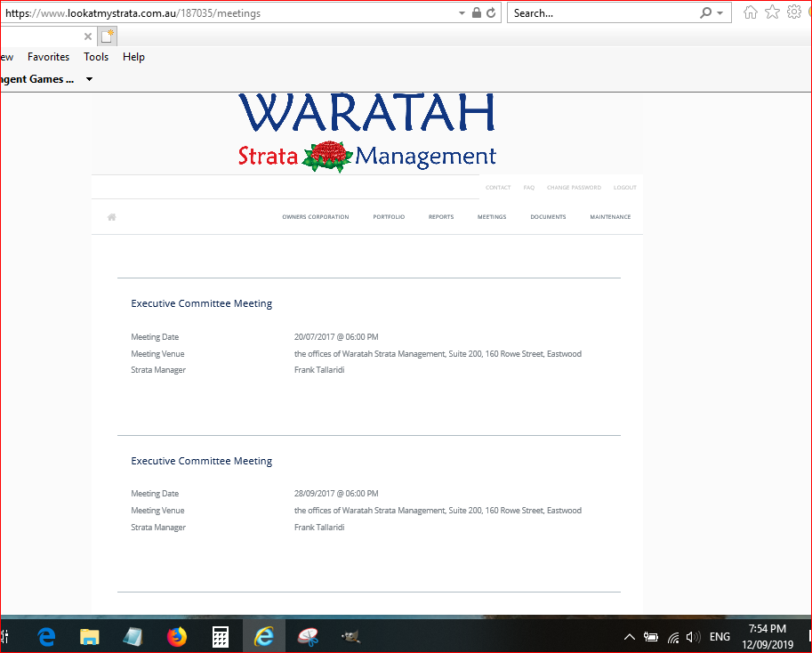Image resolution: width=812 pixels, height=653 pixels.
Task: Click the Contact link
Action: [498, 188]
